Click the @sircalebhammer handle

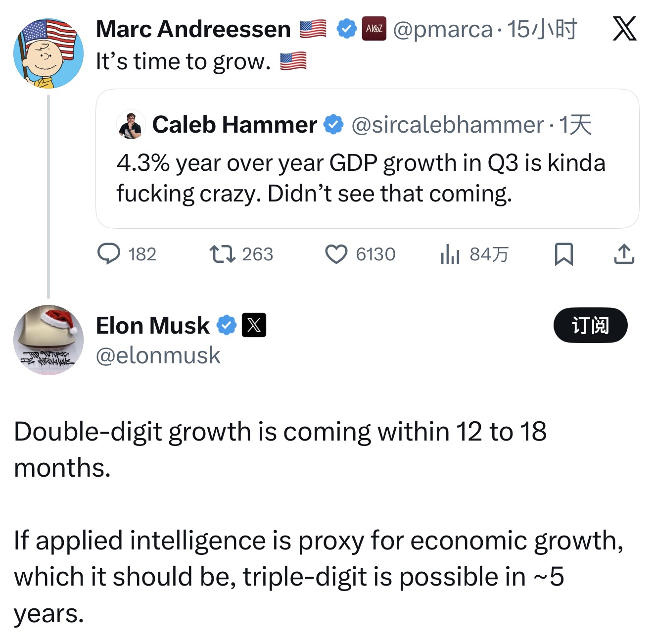447,125
